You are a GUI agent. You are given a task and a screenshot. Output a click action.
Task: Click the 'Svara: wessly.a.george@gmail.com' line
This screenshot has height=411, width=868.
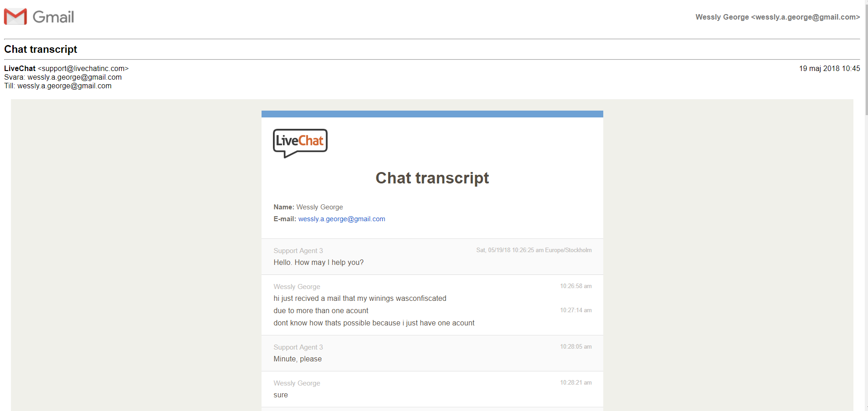pos(63,77)
